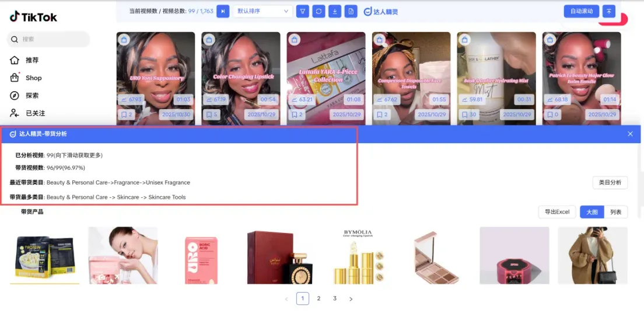The height and width of the screenshot is (313, 644).
Task: Click the 达人精灵 logo in toolbar
Action: click(381, 12)
